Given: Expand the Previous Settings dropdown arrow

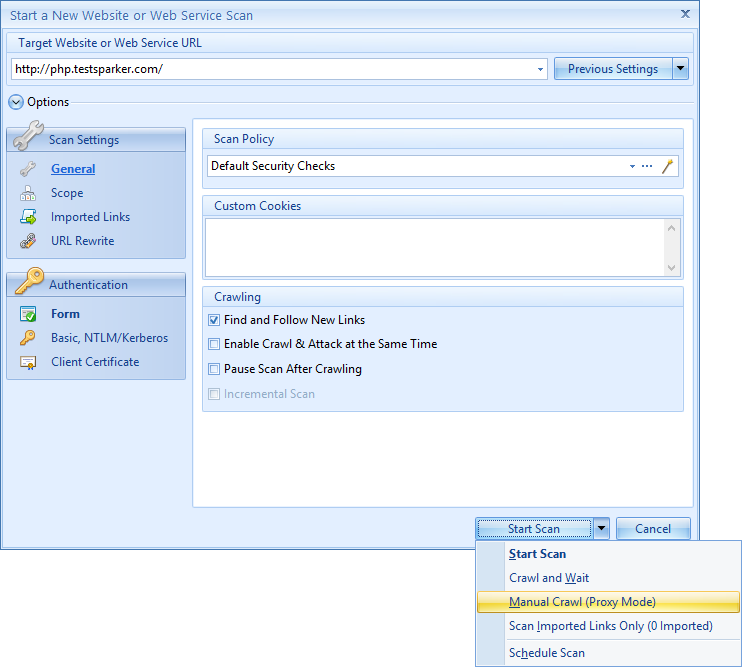Looking at the screenshot, I should 681,69.
